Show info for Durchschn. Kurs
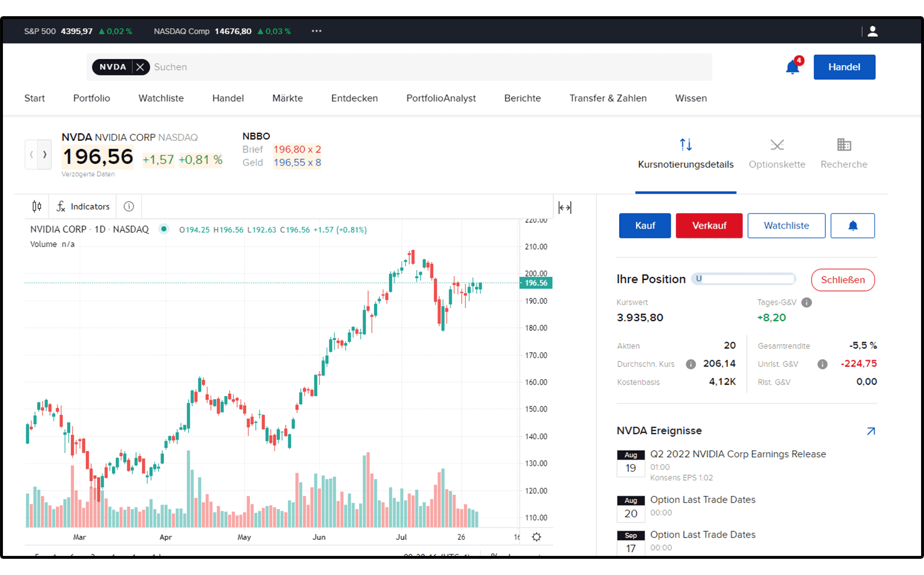 pyautogui.click(x=691, y=364)
